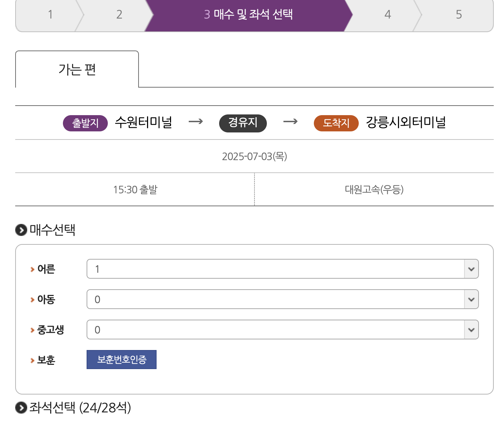
Task: Select step 5 in the progress bar
Action: tap(458, 14)
